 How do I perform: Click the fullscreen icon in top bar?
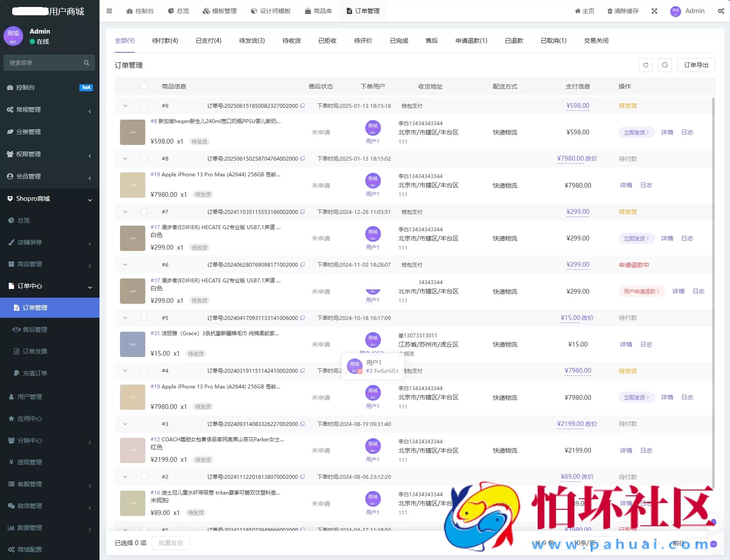654,11
